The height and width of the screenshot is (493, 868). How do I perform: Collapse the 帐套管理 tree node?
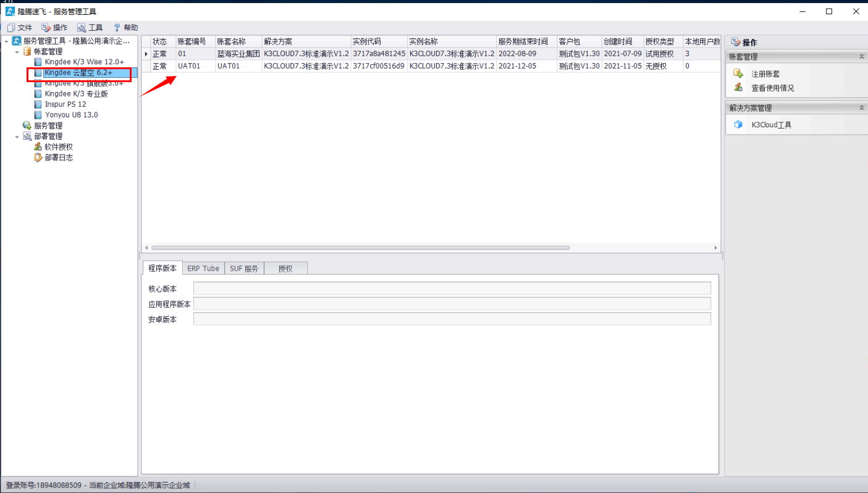click(17, 52)
